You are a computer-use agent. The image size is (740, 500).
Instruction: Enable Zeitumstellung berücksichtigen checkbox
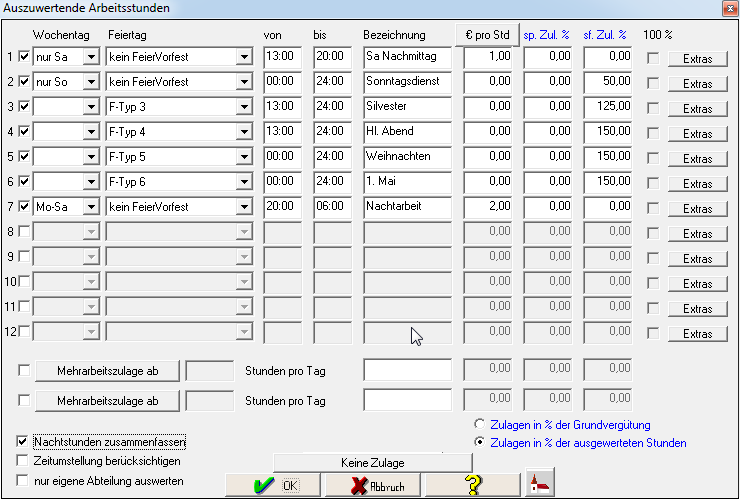coord(24,461)
